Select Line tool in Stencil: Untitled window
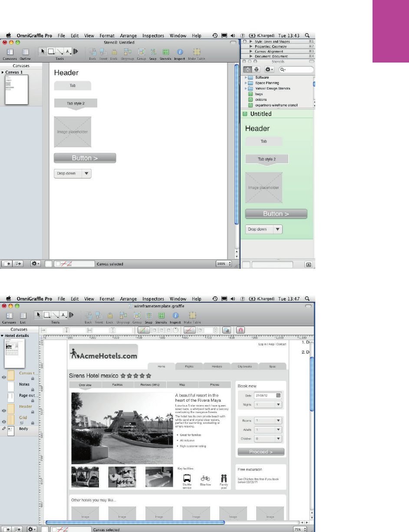Image resolution: width=409 pixels, height=532 pixels. 60,51
